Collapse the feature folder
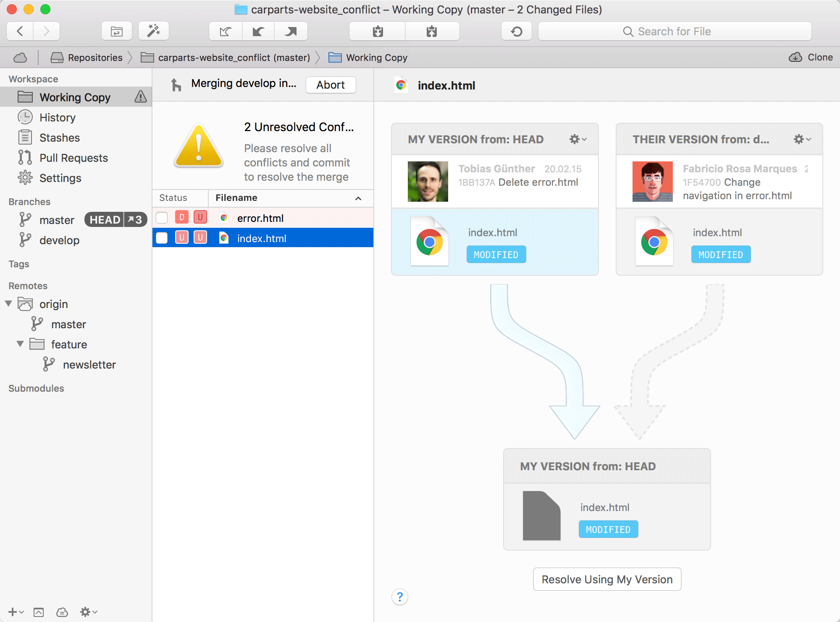840x622 pixels. tap(20, 344)
